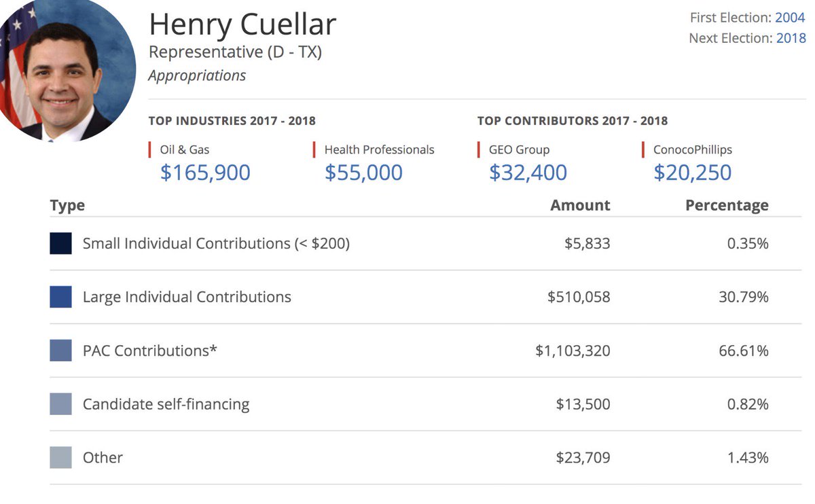Click the Amount column header
Viewport: 815px width, 504px height.
(580, 205)
